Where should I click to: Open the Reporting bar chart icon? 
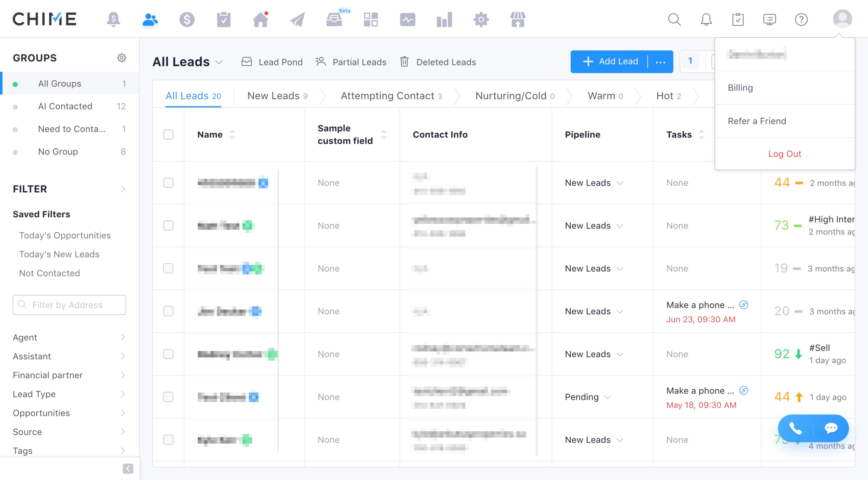click(444, 19)
